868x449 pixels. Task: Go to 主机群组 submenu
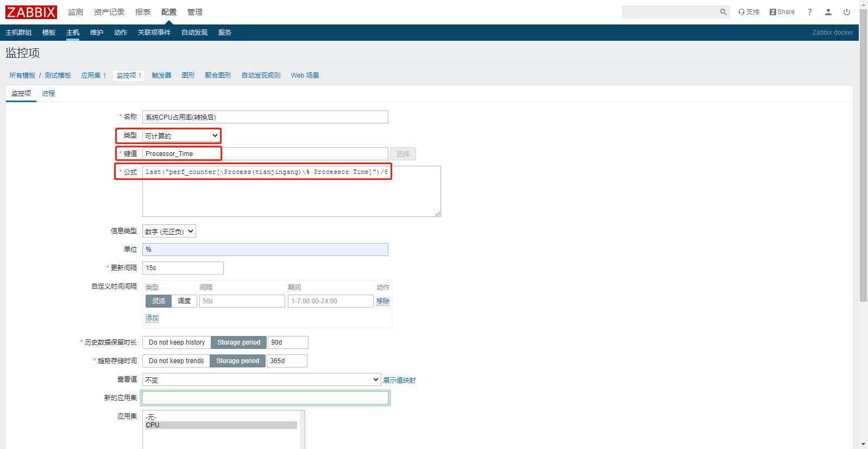[18, 33]
